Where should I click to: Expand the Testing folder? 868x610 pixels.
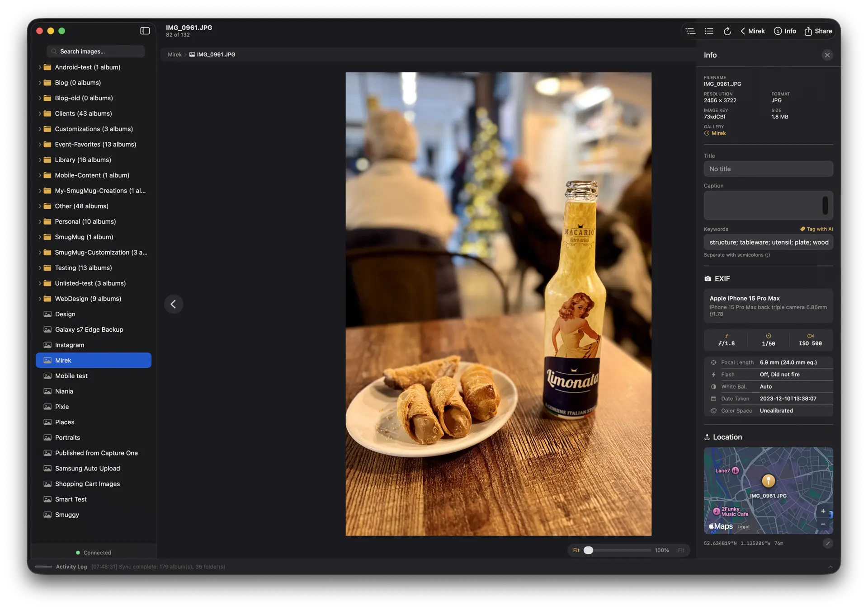pos(40,267)
